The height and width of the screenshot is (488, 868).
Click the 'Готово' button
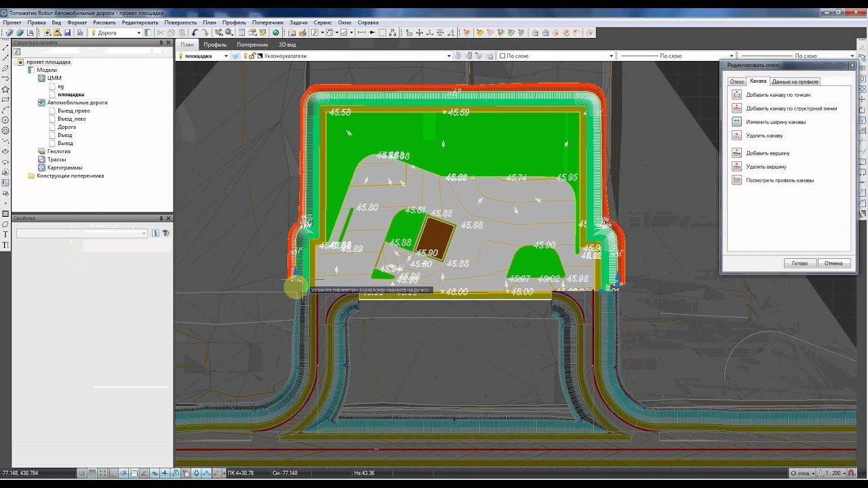(800, 263)
